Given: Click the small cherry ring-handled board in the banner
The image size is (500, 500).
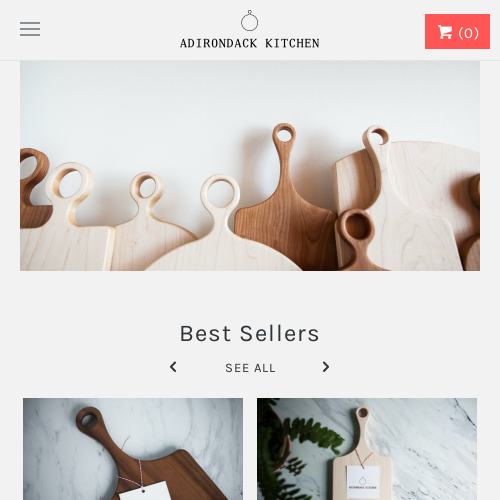Looking at the screenshot, I should tap(357, 238).
